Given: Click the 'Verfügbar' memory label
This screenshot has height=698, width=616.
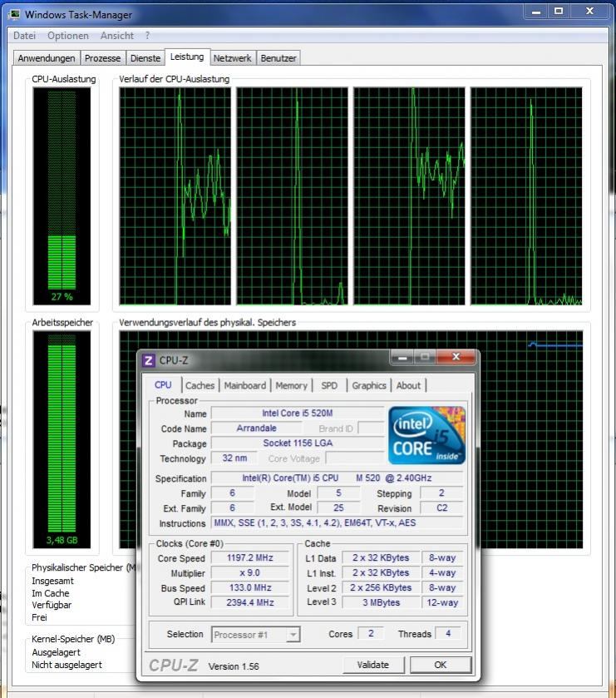Looking at the screenshot, I should tap(52, 605).
